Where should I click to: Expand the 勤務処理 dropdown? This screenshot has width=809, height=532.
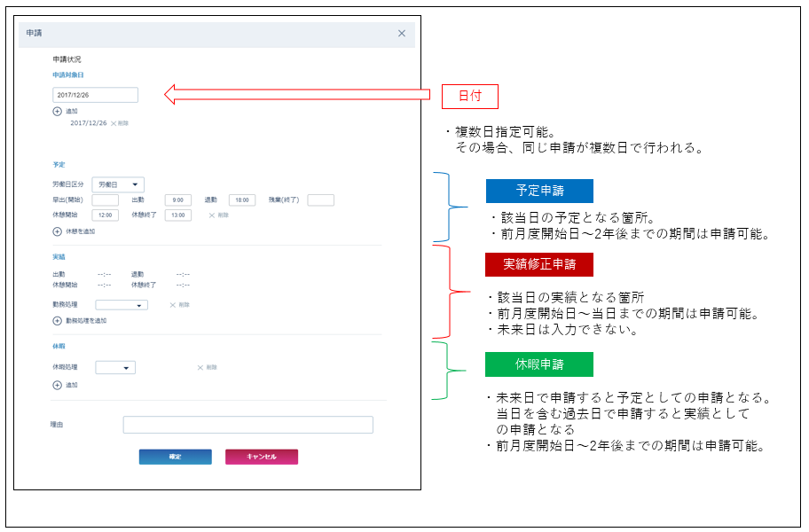tap(122, 305)
